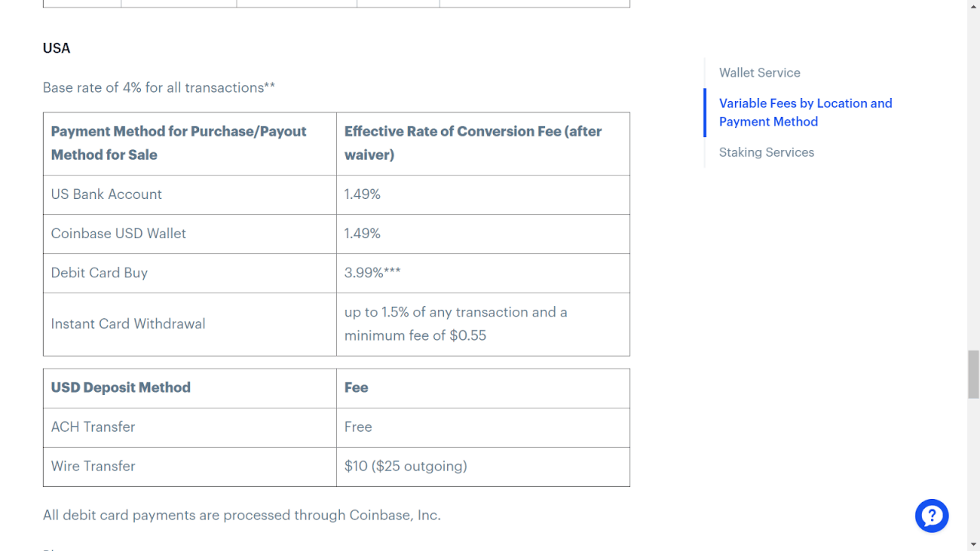Click the USD Deposit Method header

(x=121, y=387)
